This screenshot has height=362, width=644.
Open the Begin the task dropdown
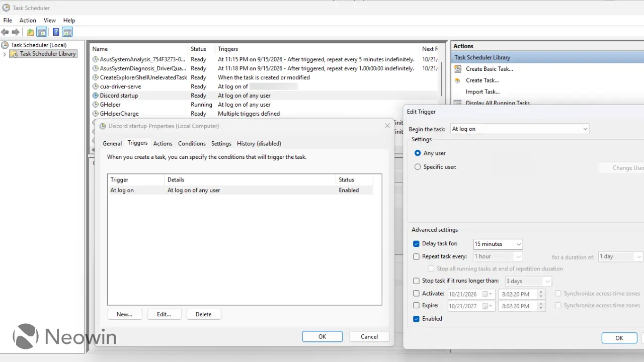pyautogui.click(x=520, y=129)
